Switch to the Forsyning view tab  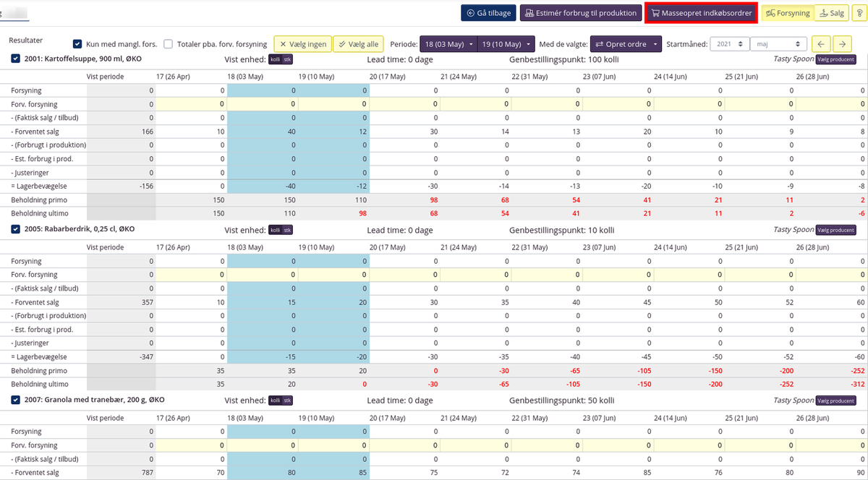tap(788, 13)
